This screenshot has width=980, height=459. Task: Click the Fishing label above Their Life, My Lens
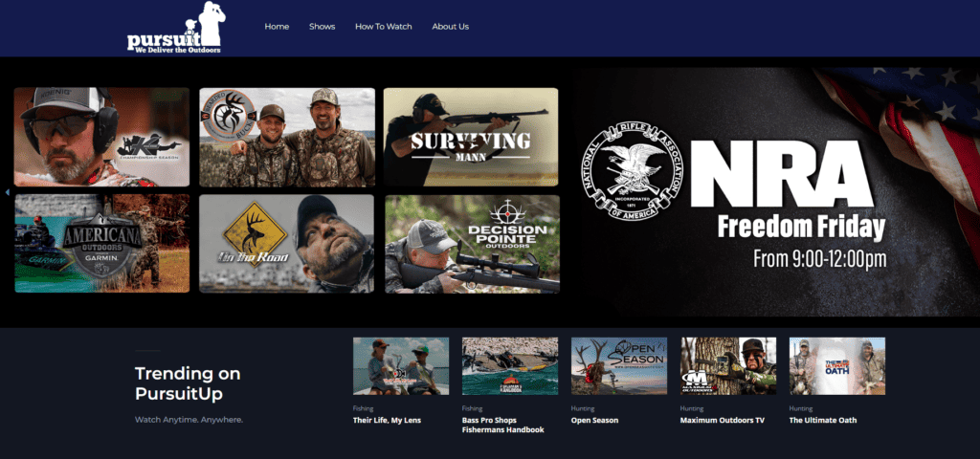363,408
